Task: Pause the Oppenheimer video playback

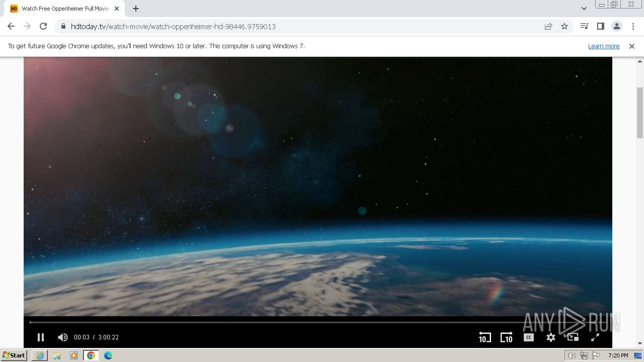Action: point(41,337)
